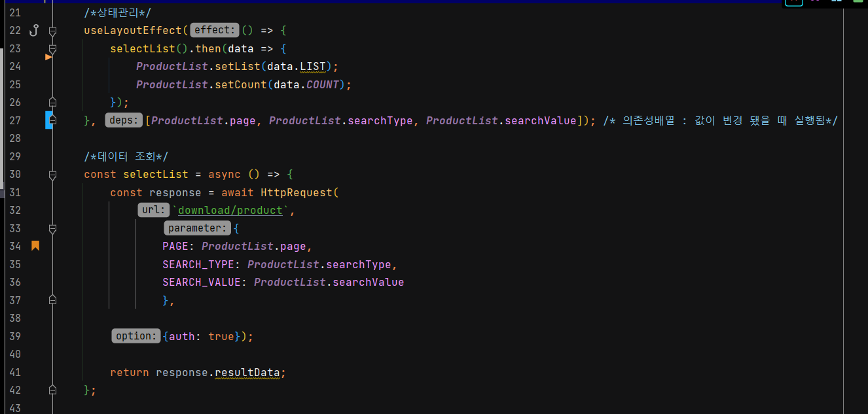The height and width of the screenshot is (414, 868).
Task: Click the fold end marker on line 26
Action: click(53, 102)
